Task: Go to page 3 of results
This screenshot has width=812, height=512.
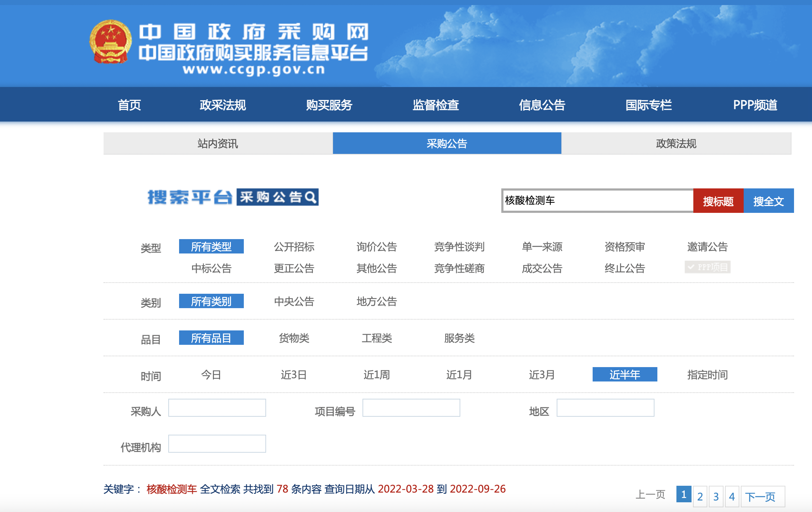Action: (x=716, y=496)
